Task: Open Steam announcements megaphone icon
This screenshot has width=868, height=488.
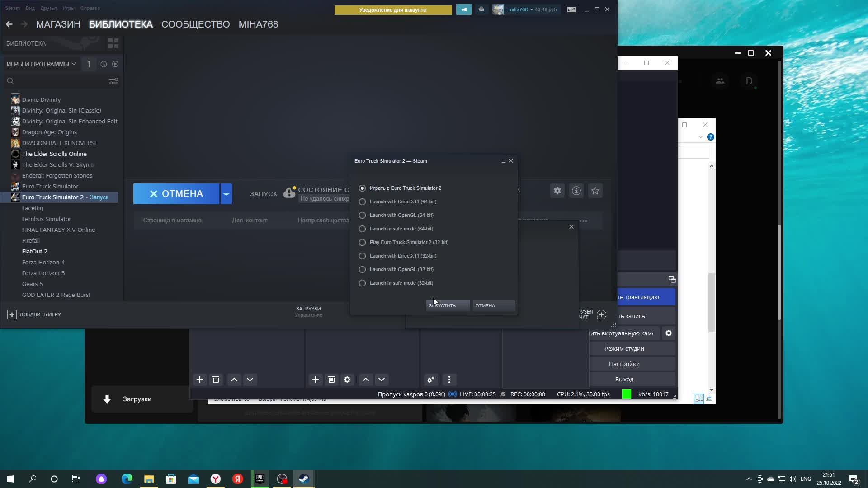Action: pyautogui.click(x=463, y=9)
